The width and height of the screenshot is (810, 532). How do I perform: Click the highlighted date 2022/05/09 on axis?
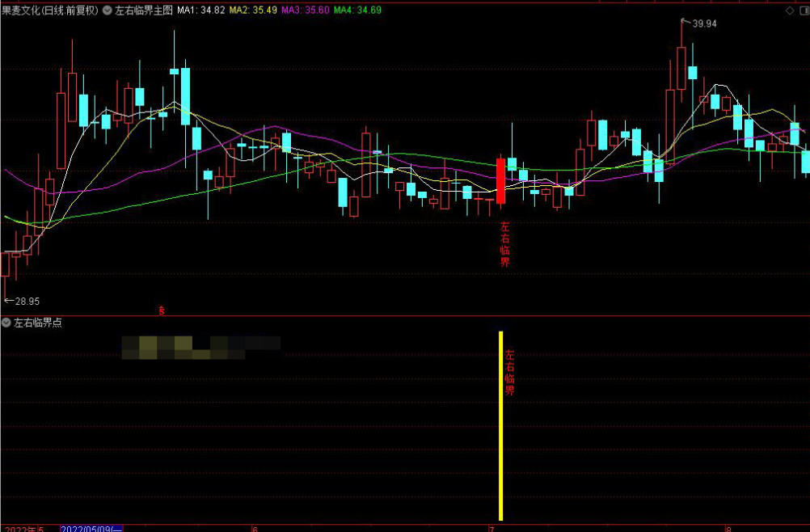point(91,529)
